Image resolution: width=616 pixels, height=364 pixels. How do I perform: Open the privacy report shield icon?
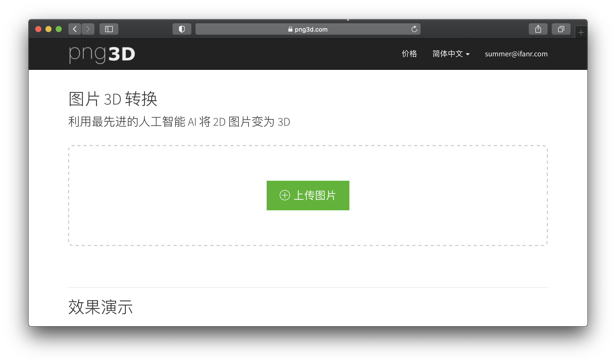pyautogui.click(x=182, y=29)
